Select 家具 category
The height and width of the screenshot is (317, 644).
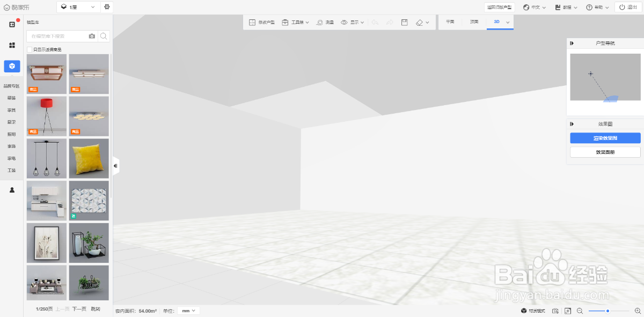point(12,110)
